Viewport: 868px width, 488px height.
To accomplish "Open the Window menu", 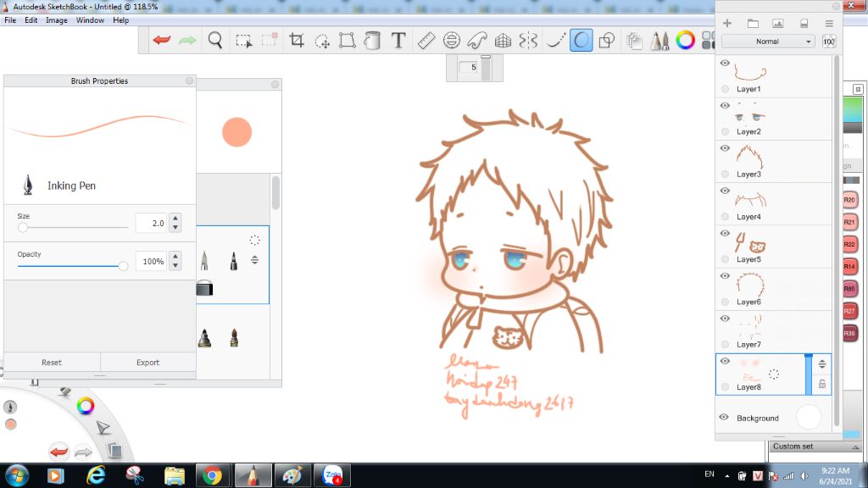I will coord(90,20).
